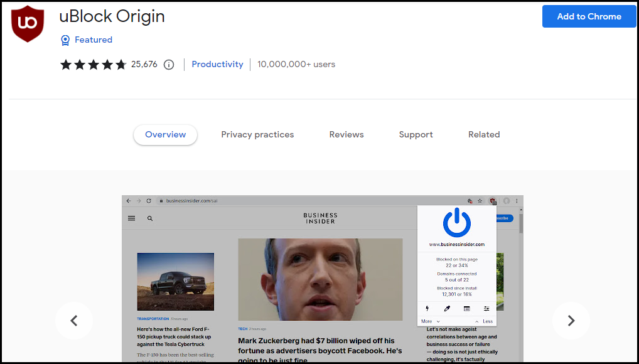Click the uBlock Origin title text
The height and width of the screenshot is (364, 639).
click(112, 16)
